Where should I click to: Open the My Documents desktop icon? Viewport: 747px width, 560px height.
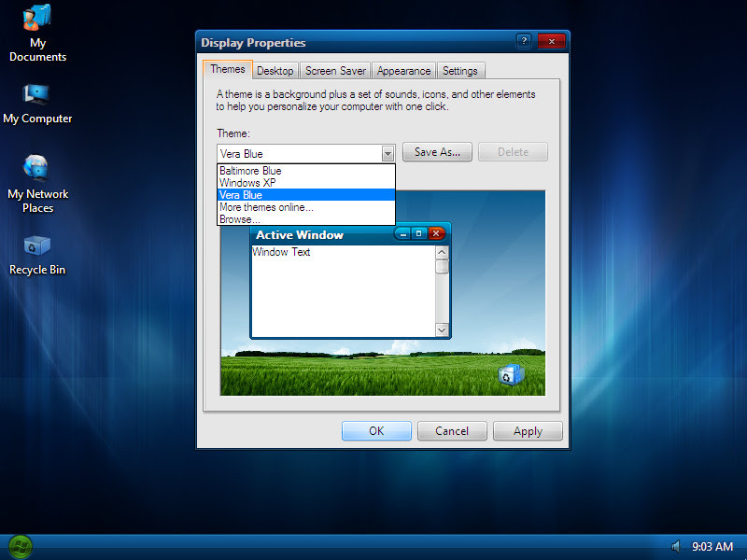click(37, 33)
